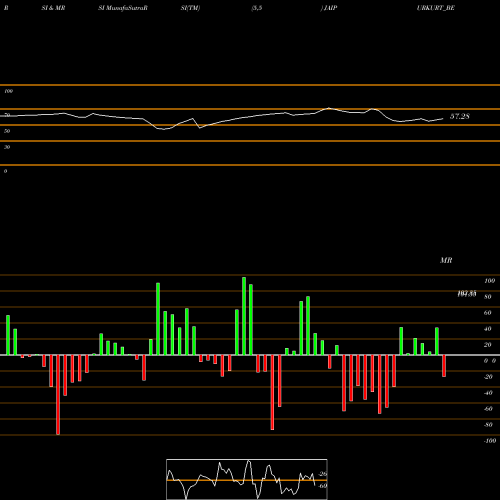Click the MR axis label -80
This screenshot has height=500, width=500.
click(488, 425)
